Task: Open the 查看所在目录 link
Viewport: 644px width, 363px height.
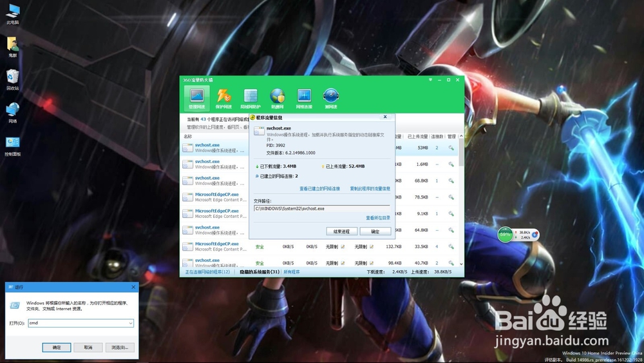Action: (378, 218)
